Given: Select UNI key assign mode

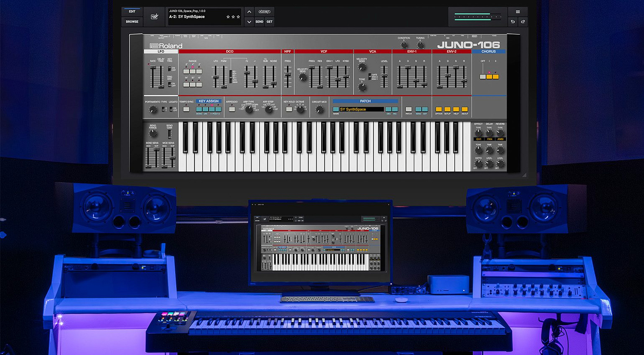Looking at the screenshot, I should coord(206,109).
